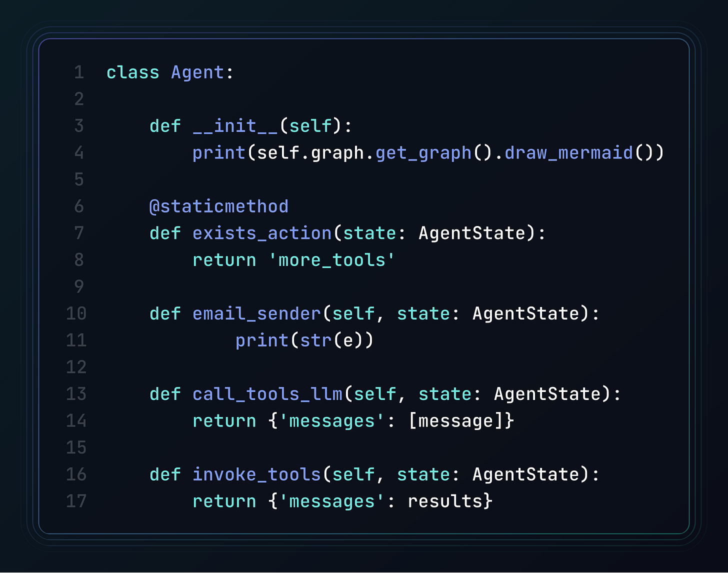Click the "exists_action" function name
This screenshot has width=728, height=573.
(262, 233)
